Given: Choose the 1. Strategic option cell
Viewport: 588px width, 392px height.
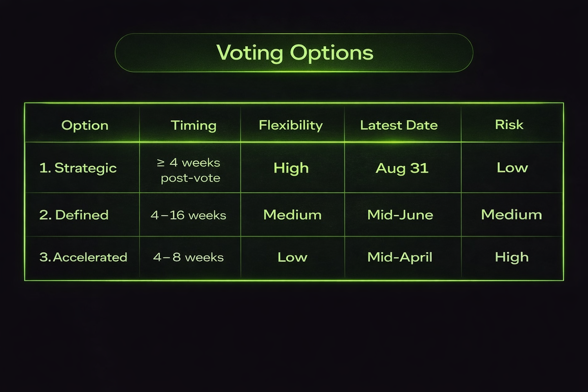Looking at the screenshot, I should [78, 168].
